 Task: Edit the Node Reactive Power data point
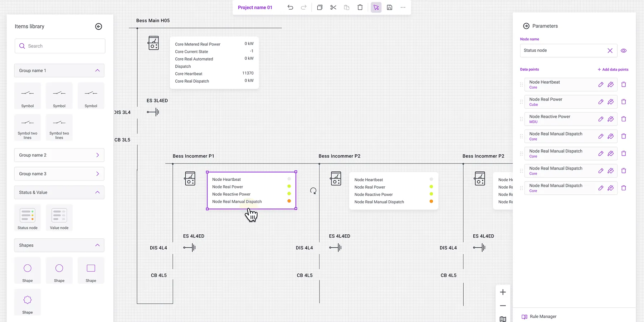pos(601,119)
